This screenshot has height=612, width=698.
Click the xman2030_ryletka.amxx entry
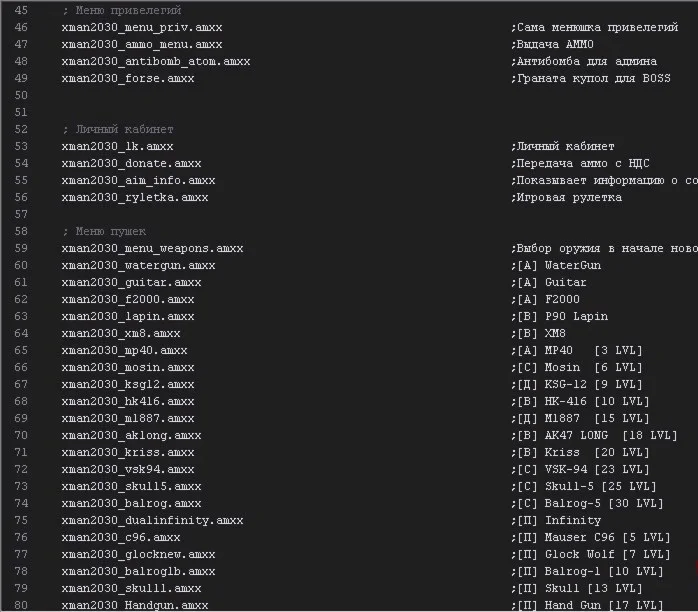pos(134,197)
